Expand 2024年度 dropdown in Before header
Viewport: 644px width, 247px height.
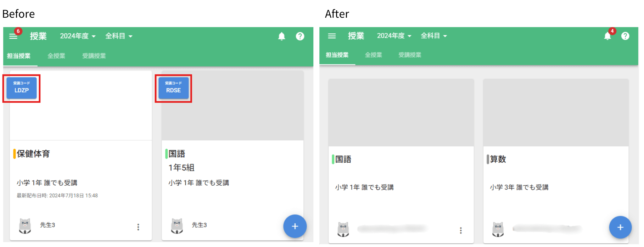coord(78,36)
